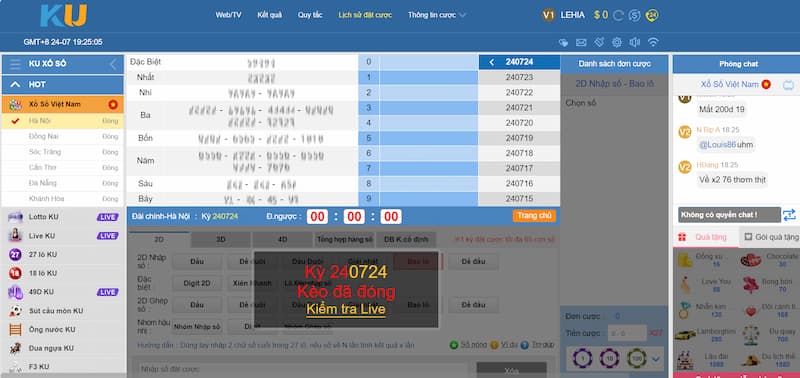800x378 pixels.
Task: Refresh balance using circular arrow icon
Action: 618,15
